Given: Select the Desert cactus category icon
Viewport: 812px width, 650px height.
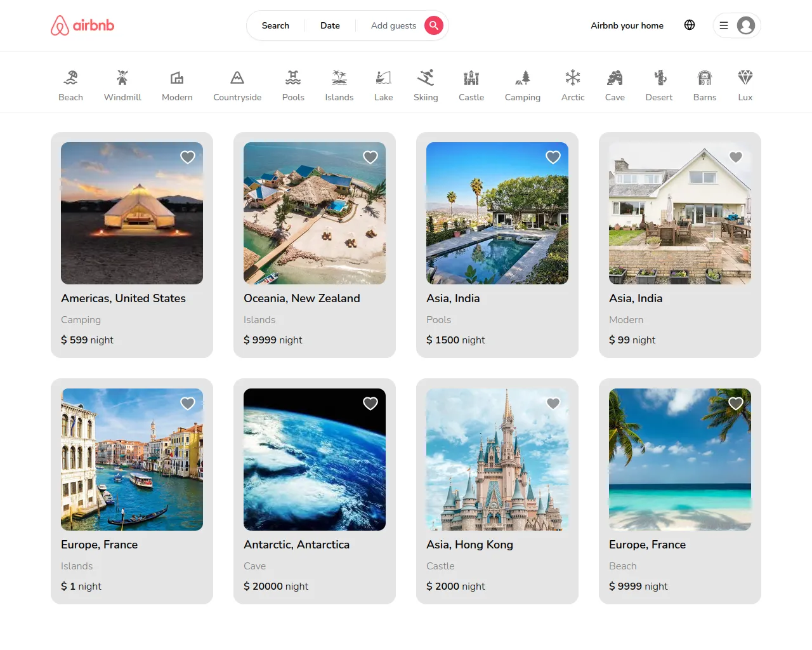Looking at the screenshot, I should tap(659, 77).
